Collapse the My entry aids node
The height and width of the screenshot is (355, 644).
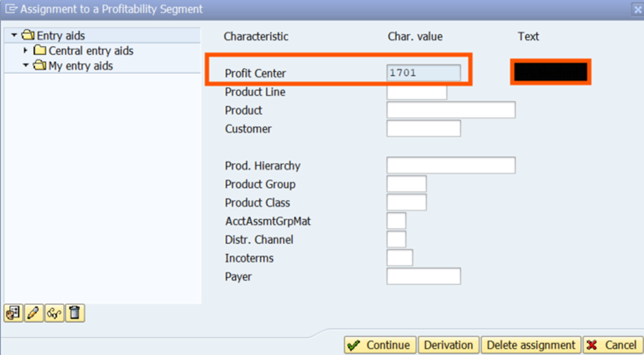coord(26,66)
